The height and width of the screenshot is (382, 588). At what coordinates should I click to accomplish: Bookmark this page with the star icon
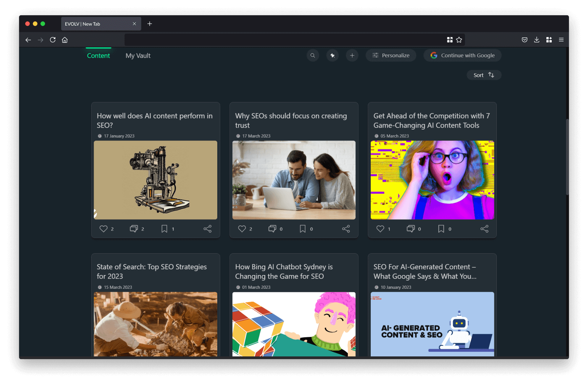pos(459,40)
